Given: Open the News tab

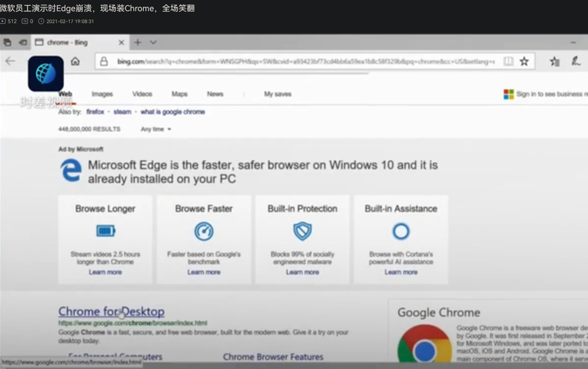Looking at the screenshot, I should point(215,94).
